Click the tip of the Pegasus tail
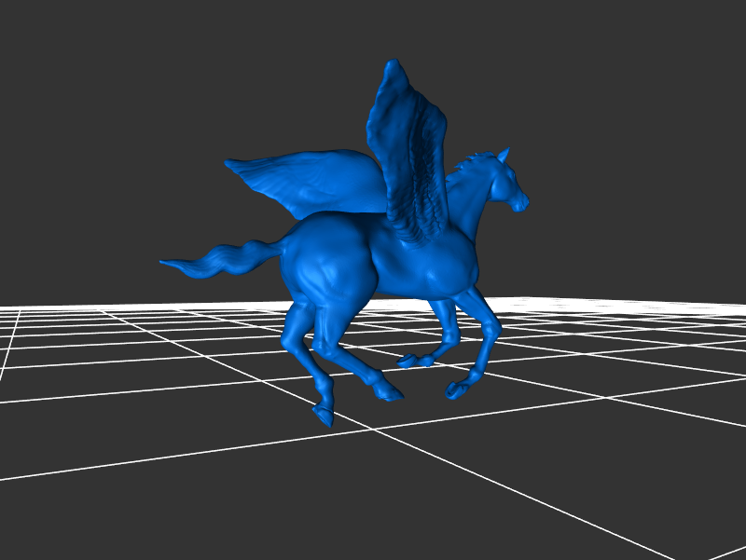The width and height of the screenshot is (746, 560). (168, 264)
